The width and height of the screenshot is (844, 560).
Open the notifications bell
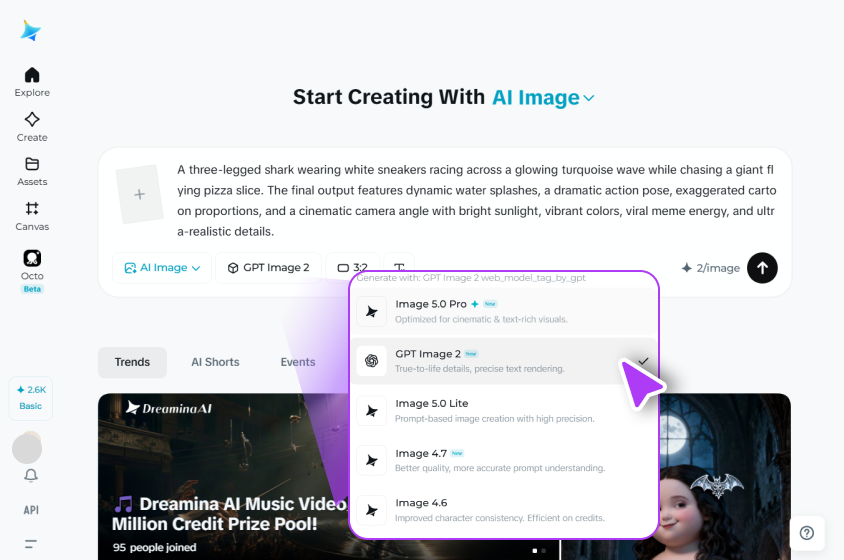click(31, 475)
